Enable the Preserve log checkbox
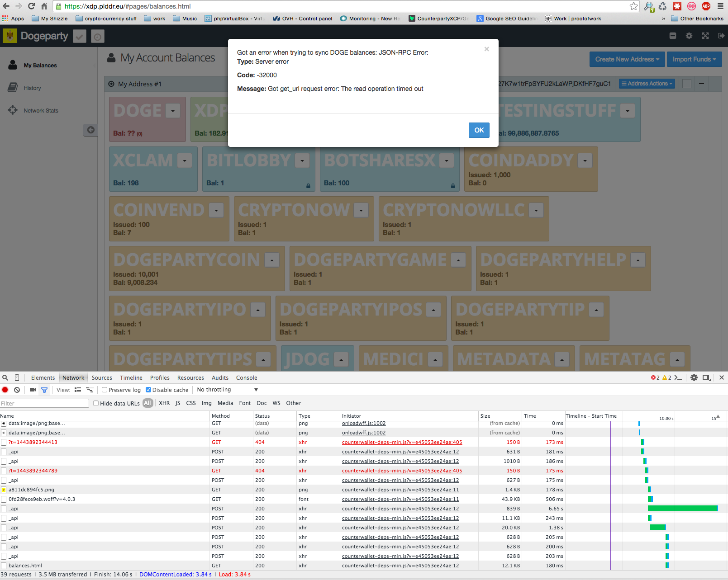This screenshot has width=728, height=580. click(x=105, y=390)
